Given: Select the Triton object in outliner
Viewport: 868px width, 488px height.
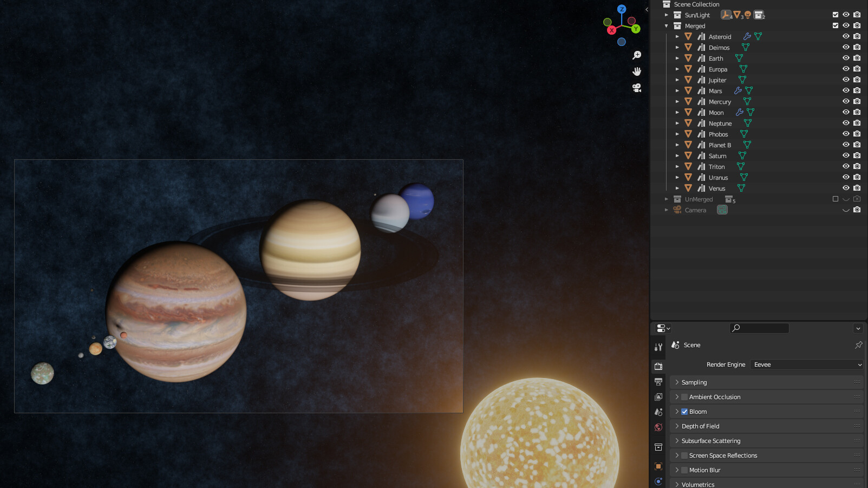Looking at the screenshot, I should pos(717,167).
